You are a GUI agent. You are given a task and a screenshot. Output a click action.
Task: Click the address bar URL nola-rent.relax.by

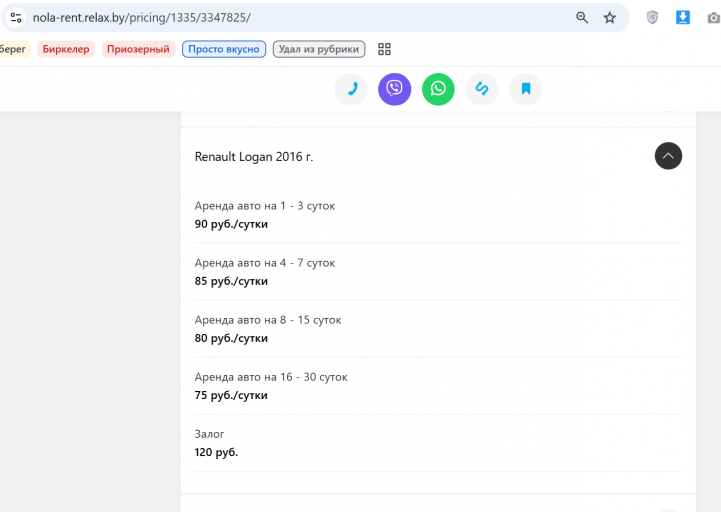(x=142, y=18)
